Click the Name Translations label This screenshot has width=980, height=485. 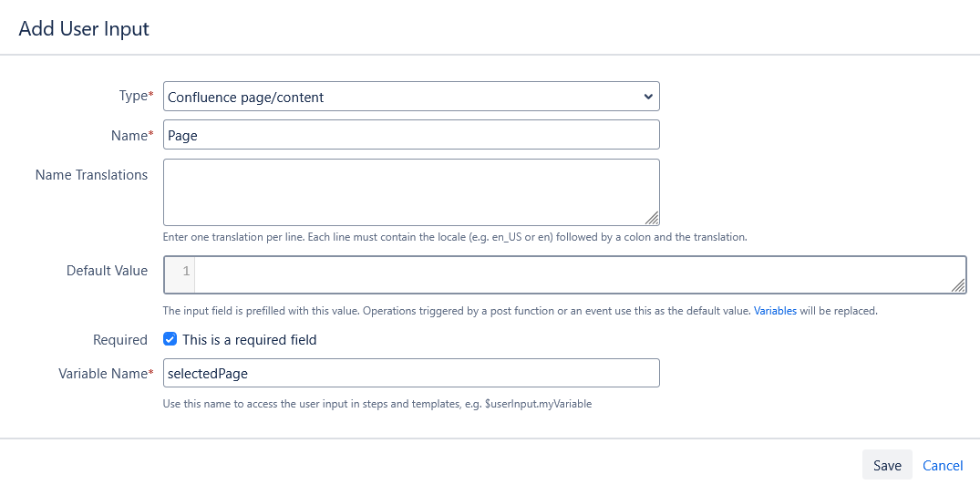point(91,175)
